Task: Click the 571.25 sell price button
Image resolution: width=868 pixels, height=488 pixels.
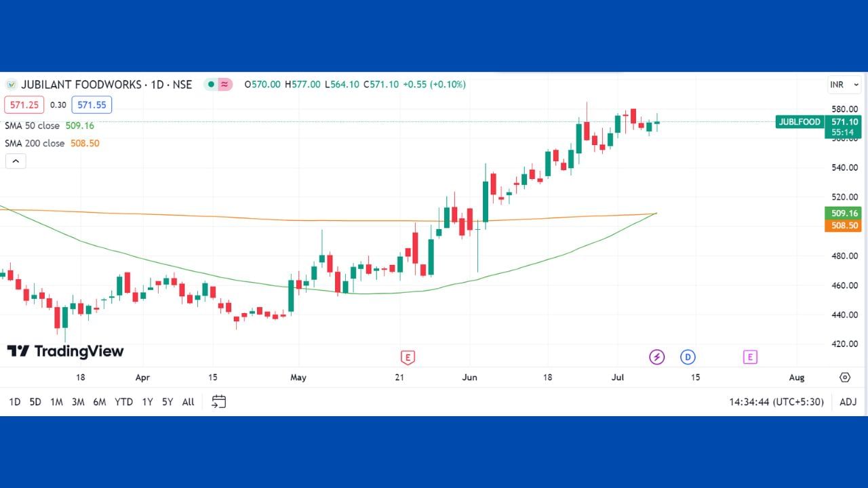Action: 24,105
